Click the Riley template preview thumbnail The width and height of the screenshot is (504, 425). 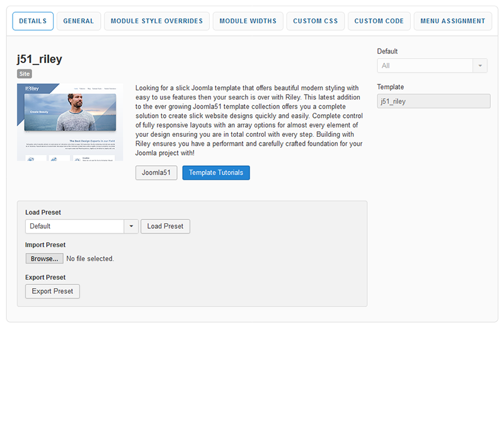coord(70,122)
